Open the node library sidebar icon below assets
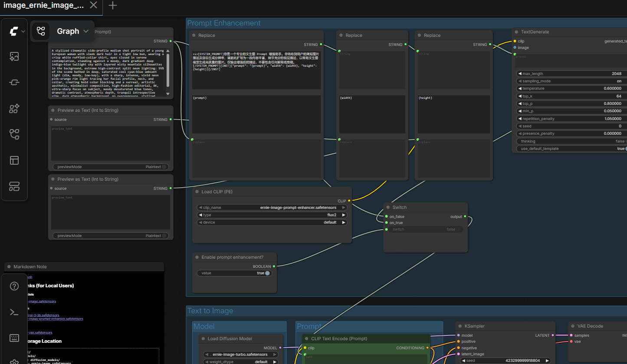 click(14, 82)
